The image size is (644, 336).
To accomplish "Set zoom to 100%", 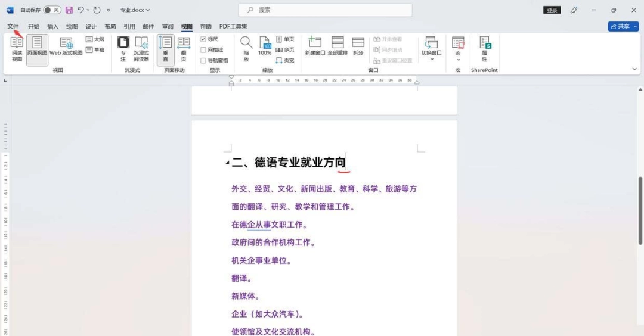I will click(265, 46).
